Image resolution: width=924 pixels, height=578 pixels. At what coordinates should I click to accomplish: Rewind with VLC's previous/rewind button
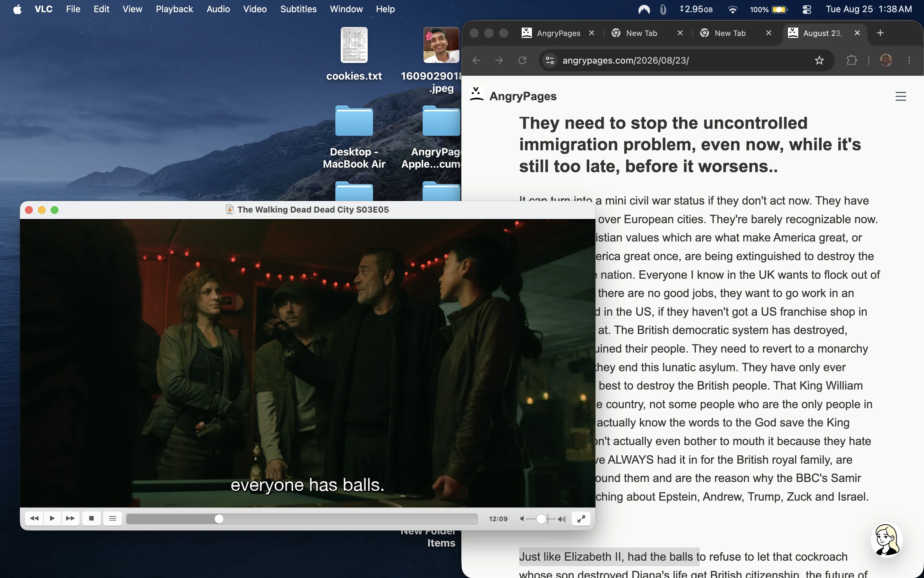pos(34,518)
